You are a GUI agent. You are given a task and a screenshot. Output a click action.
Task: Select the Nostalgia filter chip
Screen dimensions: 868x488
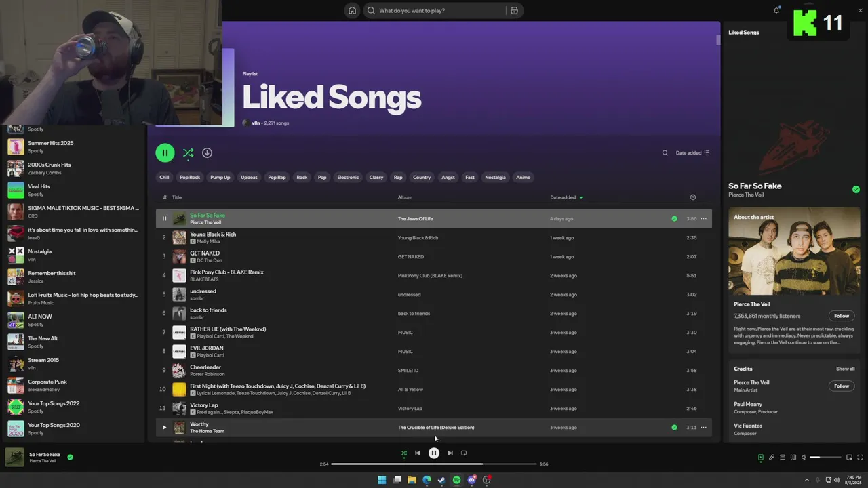495,177
